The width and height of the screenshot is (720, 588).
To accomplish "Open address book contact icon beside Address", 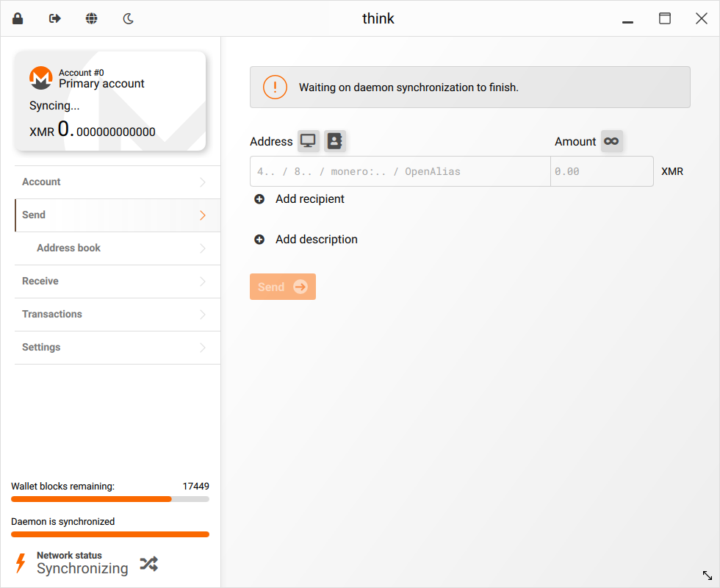I will tap(335, 141).
